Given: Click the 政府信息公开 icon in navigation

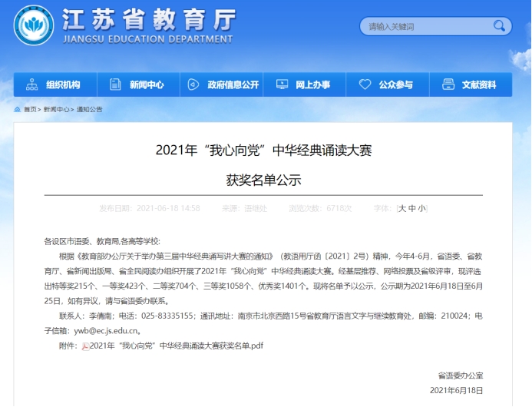Looking at the screenshot, I should pyautogui.click(x=193, y=84).
